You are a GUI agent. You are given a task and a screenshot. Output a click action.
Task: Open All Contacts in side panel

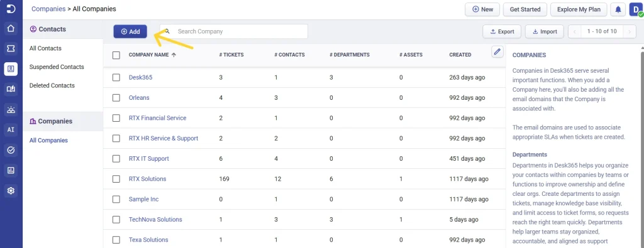pos(45,48)
